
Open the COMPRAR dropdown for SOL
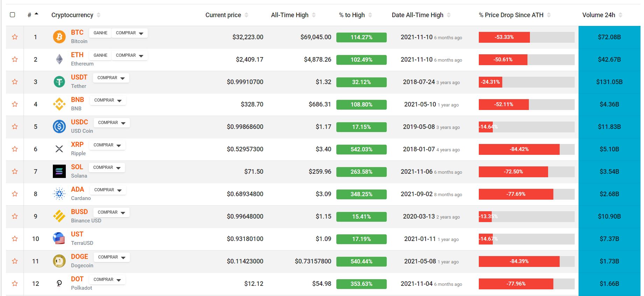click(x=107, y=167)
